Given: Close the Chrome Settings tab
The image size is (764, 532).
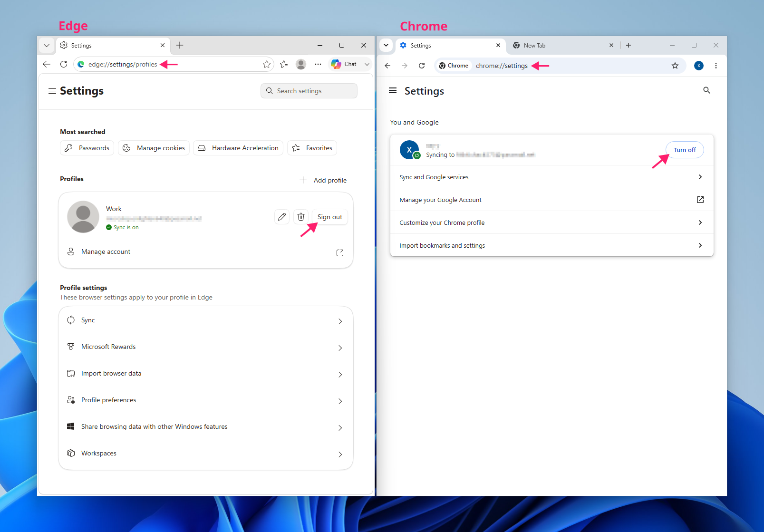Looking at the screenshot, I should [498, 46].
